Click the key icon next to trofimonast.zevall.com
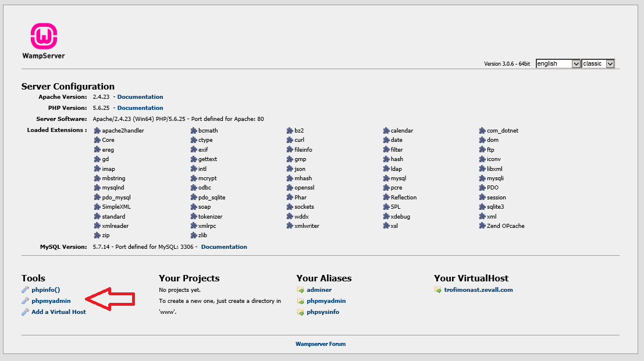This screenshot has height=361, width=644. [x=438, y=289]
